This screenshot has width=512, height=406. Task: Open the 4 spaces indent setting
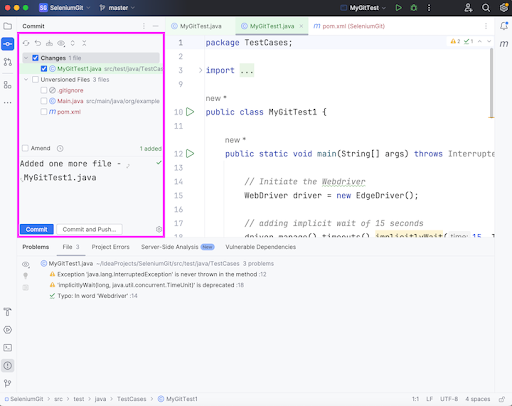[478, 399]
